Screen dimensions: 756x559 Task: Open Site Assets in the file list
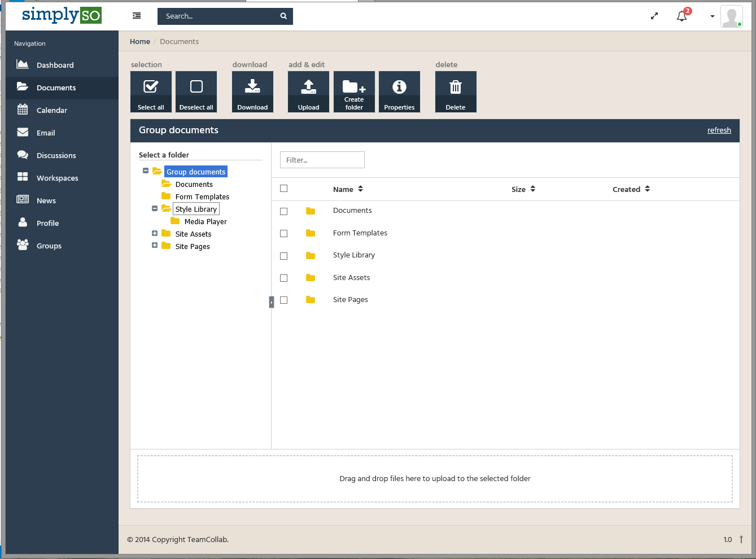tap(351, 278)
